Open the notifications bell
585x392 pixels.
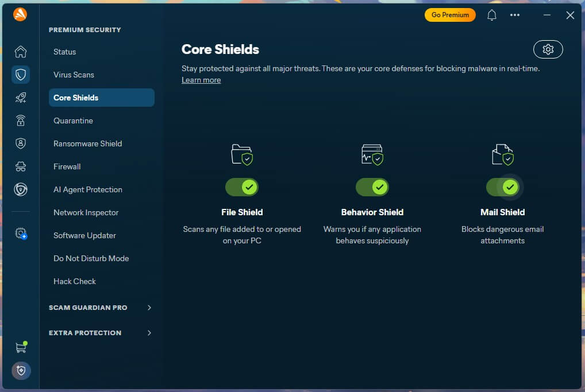pos(492,15)
